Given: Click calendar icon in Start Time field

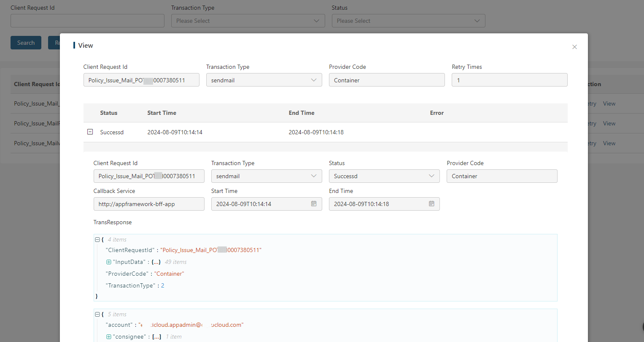Looking at the screenshot, I should pyautogui.click(x=314, y=204).
